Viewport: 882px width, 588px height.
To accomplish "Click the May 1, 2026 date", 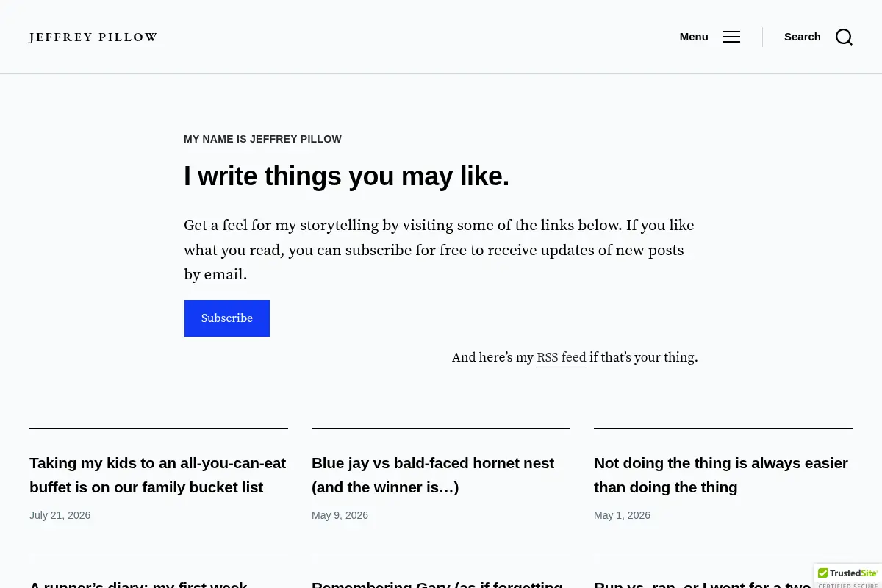I will 622,515.
